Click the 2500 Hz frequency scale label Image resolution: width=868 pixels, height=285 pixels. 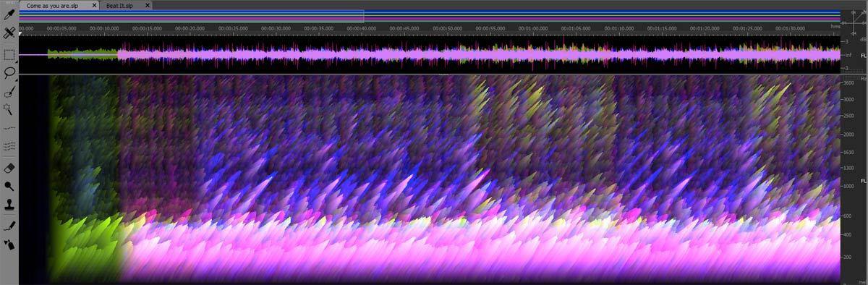pyautogui.click(x=850, y=115)
